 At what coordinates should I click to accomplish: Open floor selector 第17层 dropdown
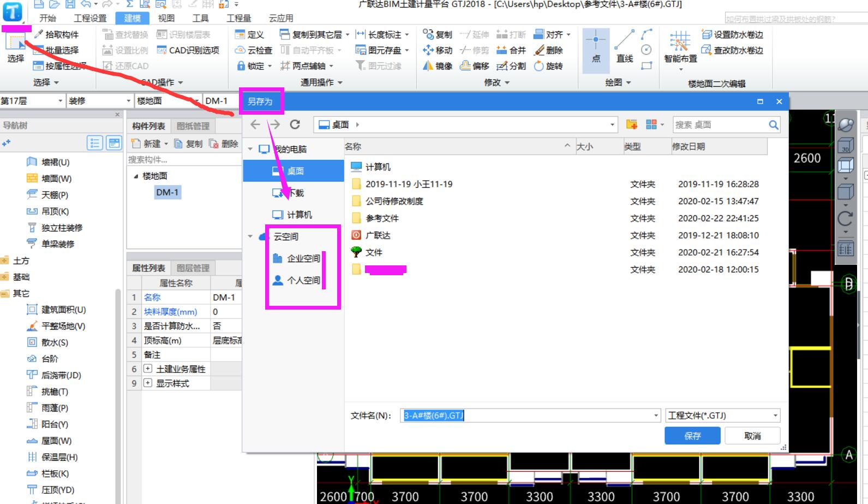(60, 101)
